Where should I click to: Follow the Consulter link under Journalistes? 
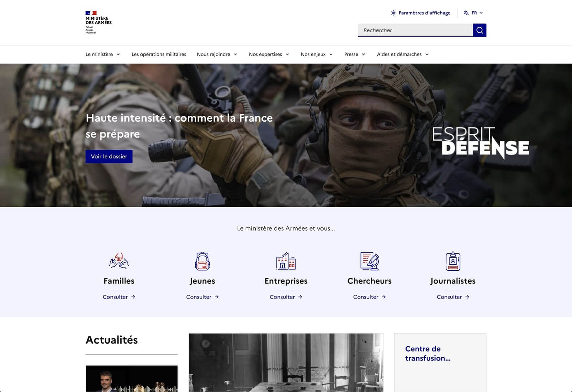453,297
